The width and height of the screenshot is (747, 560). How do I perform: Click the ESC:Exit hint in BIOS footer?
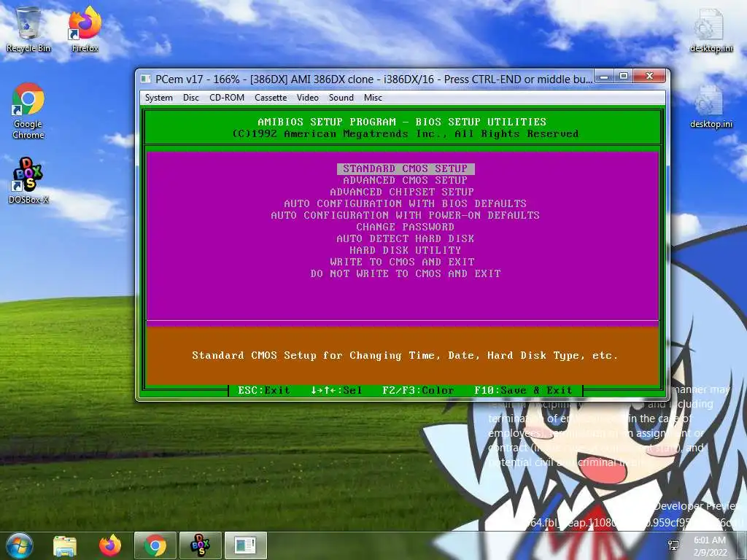click(x=264, y=391)
